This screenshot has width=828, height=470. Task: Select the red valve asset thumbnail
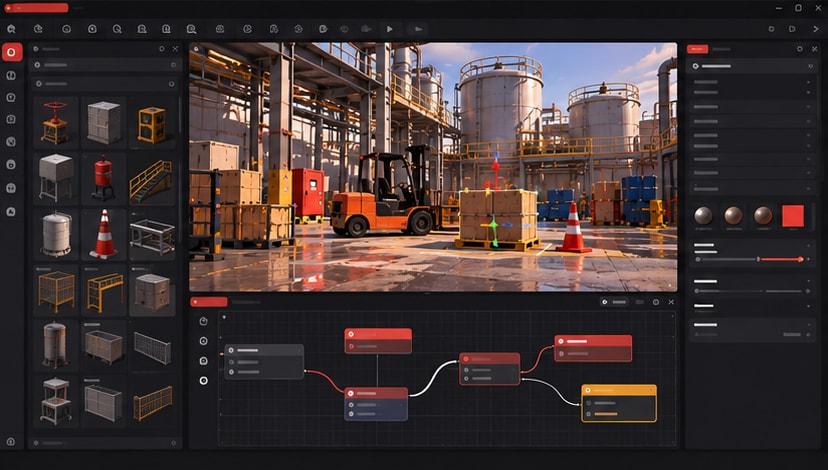pos(55,123)
